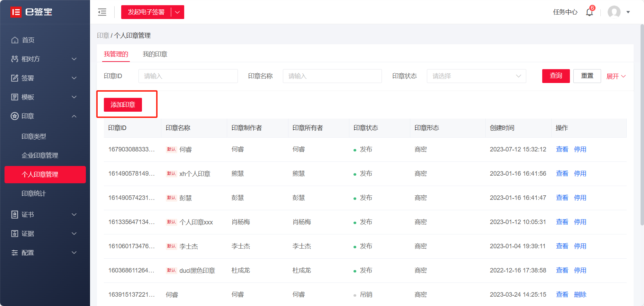Collapse the sidebar with the menu-fold icon
Viewport: 644px width, 306px height.
102,12
